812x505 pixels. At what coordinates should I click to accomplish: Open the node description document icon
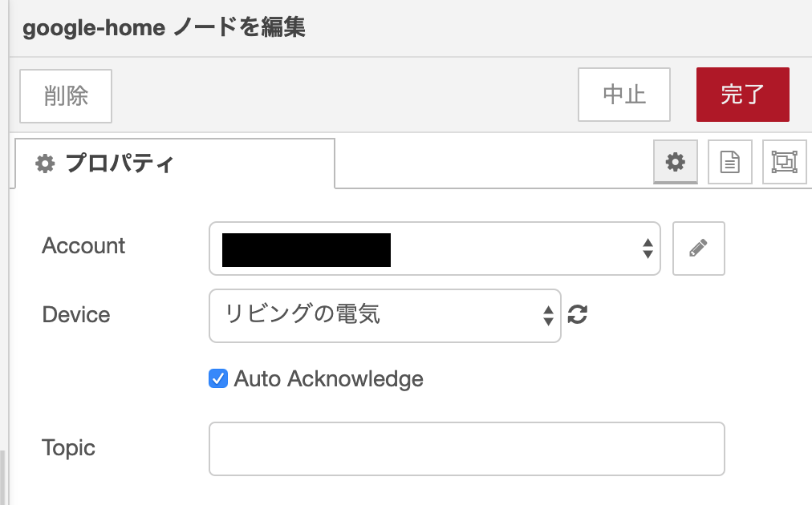coord(729,162)
